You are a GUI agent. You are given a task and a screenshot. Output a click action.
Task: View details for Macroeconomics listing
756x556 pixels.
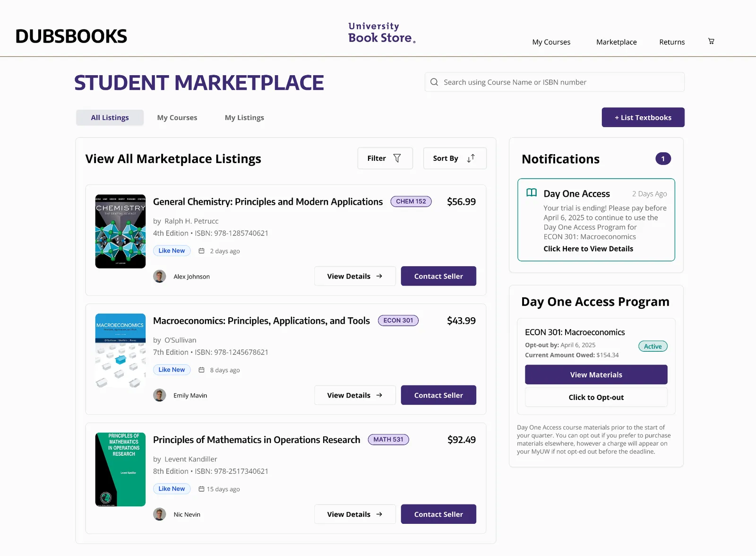(x=355, y=395)
